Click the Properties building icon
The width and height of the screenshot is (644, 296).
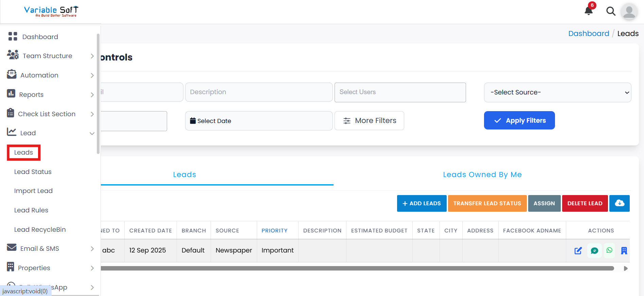tap(11, 267)
